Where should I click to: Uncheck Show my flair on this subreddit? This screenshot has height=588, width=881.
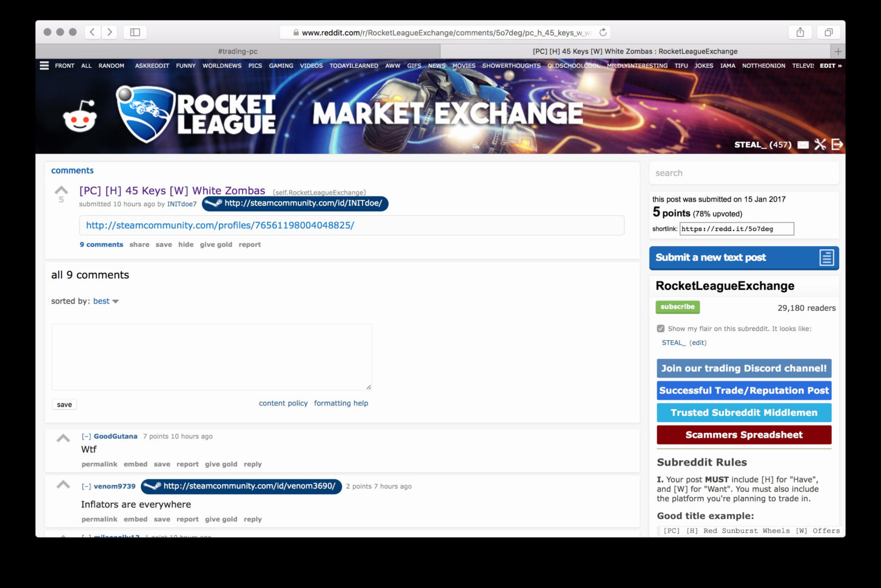tap(660, 328)
